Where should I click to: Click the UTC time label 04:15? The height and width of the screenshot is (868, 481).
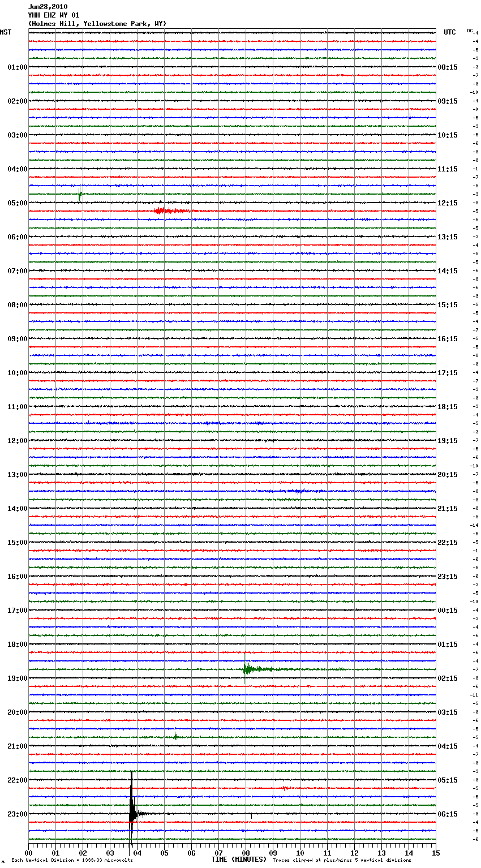448,746
